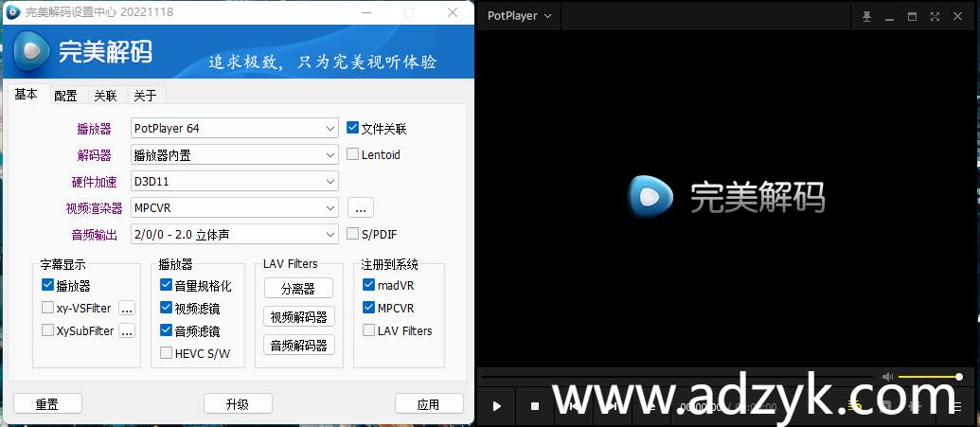The width and height of the screenshot is (980, 427).
Task: Switch to the 关于 tab
Action: point(146,96)
